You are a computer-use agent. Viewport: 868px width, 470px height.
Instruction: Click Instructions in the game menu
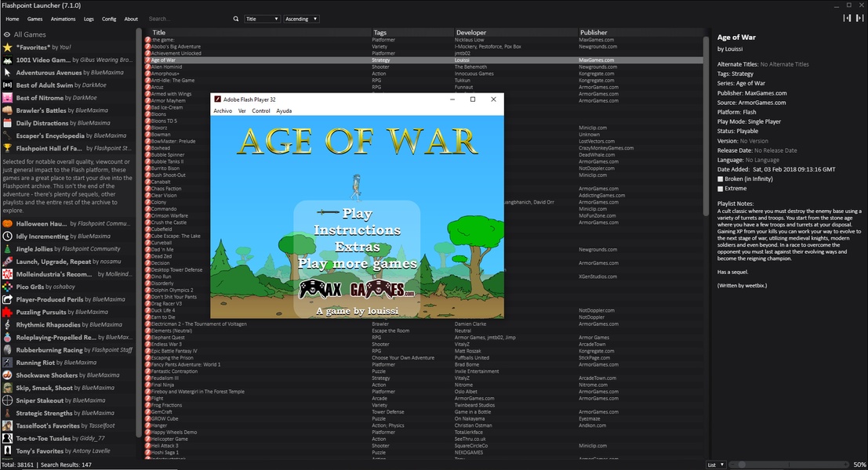(x=357, y=230)
